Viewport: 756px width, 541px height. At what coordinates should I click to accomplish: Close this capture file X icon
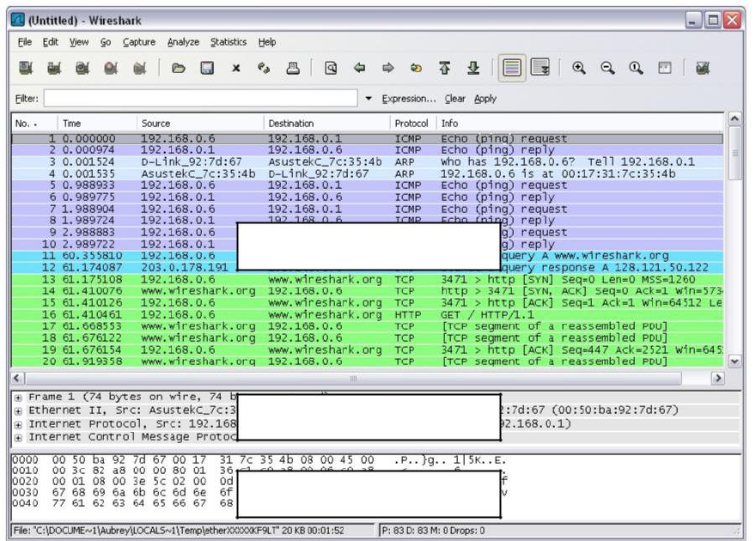coord(235,68)
